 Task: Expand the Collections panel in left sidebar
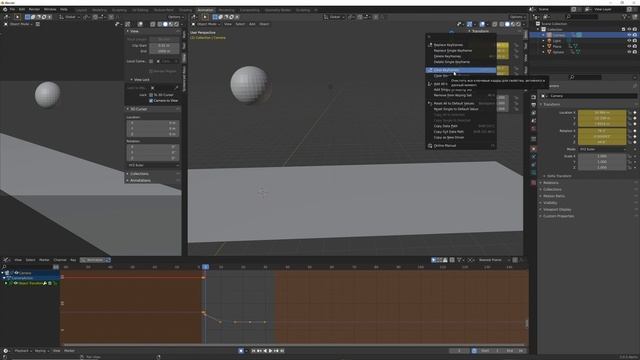pyautogui.click(x=139, y=174)
